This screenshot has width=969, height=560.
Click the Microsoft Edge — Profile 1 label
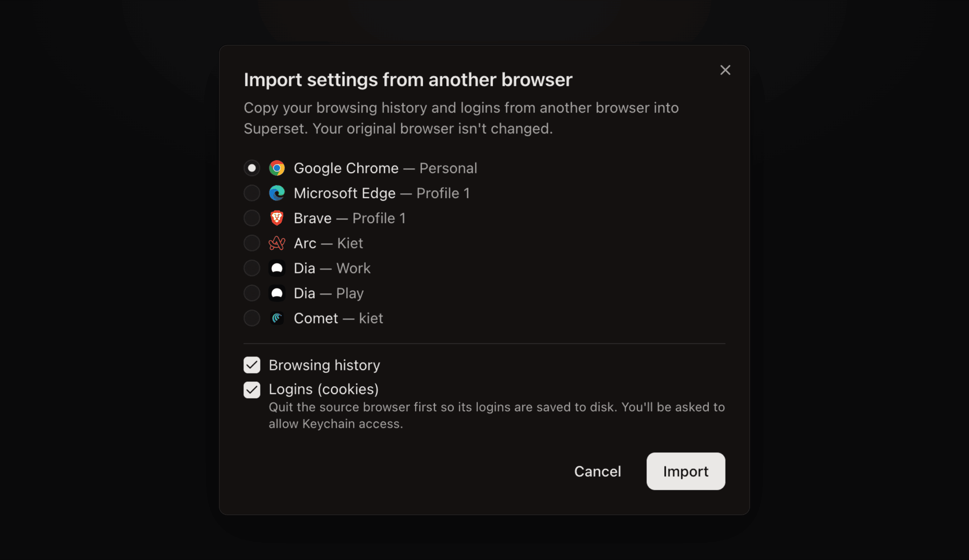pos(382,193)
